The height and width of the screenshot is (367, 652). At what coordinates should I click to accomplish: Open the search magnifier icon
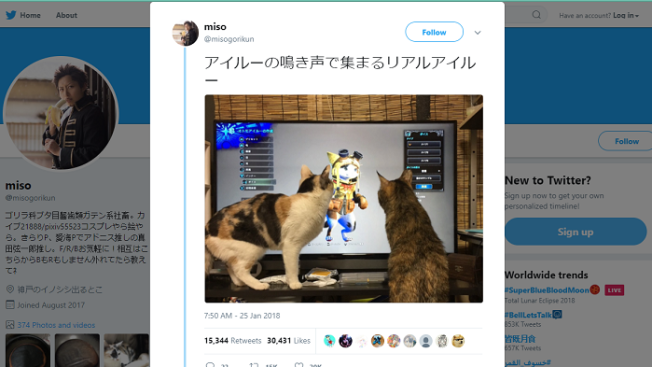coord(536,15)
